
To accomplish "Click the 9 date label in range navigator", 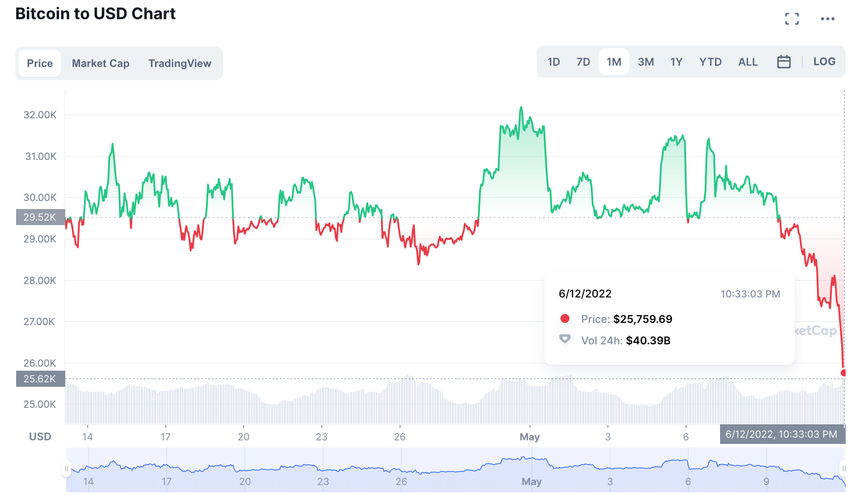I will coord(766,481).
